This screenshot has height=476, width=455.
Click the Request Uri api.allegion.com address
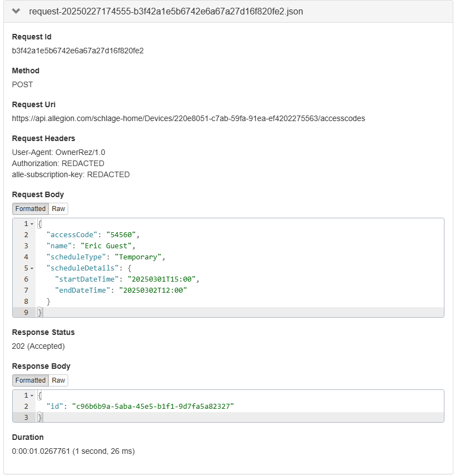click(189, 118)
